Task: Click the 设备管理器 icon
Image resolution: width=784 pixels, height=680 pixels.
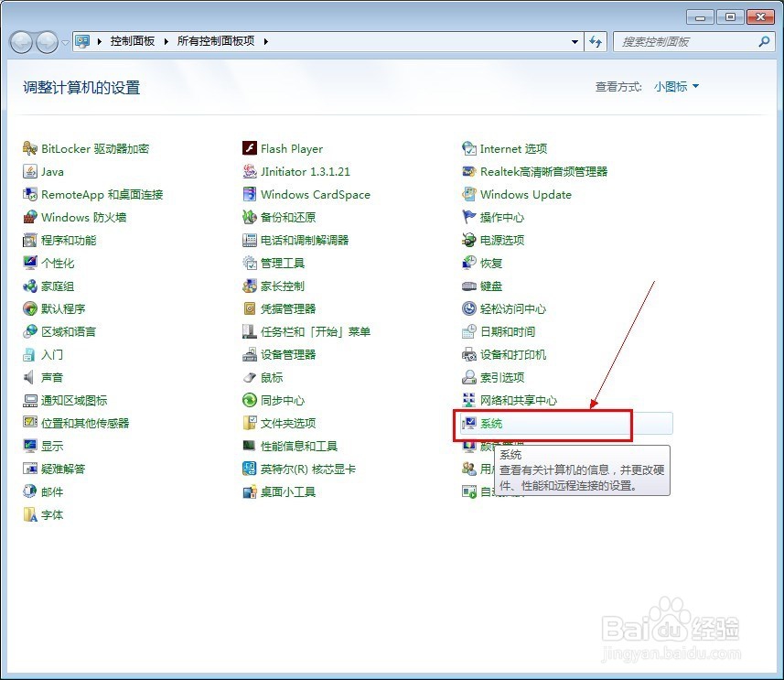Action: tap(250, 355)
